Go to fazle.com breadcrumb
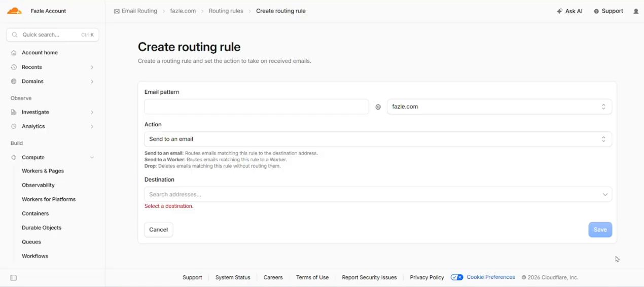Viewport: 644px width, 287px height. 183,11
